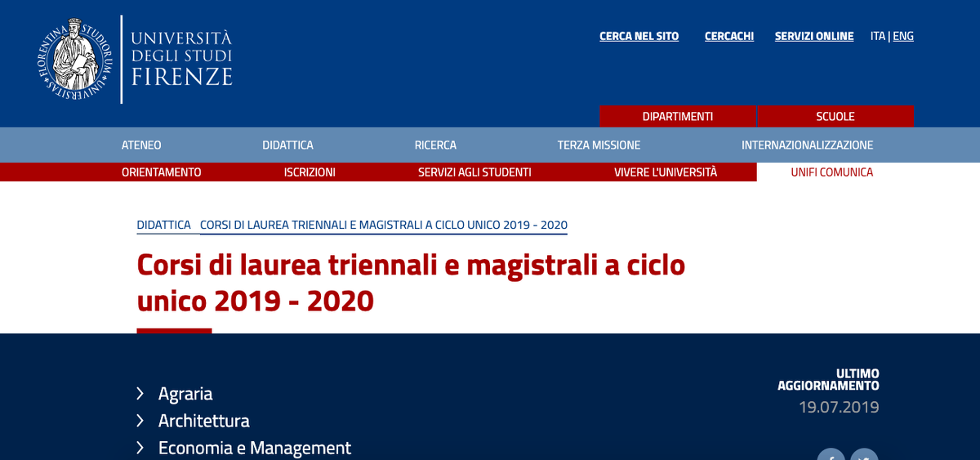Open the Terza Missione menu

pyautogui.click(x=599, y=145)
